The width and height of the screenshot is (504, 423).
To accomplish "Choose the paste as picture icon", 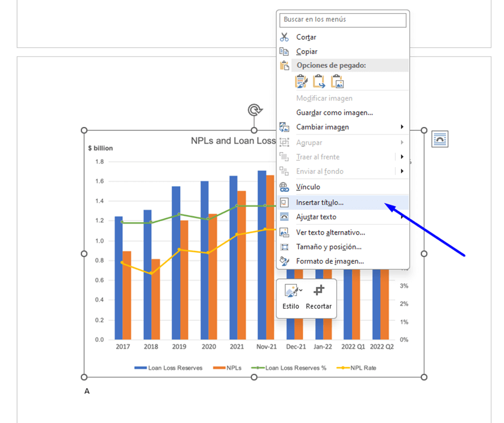I will (337, 81).
